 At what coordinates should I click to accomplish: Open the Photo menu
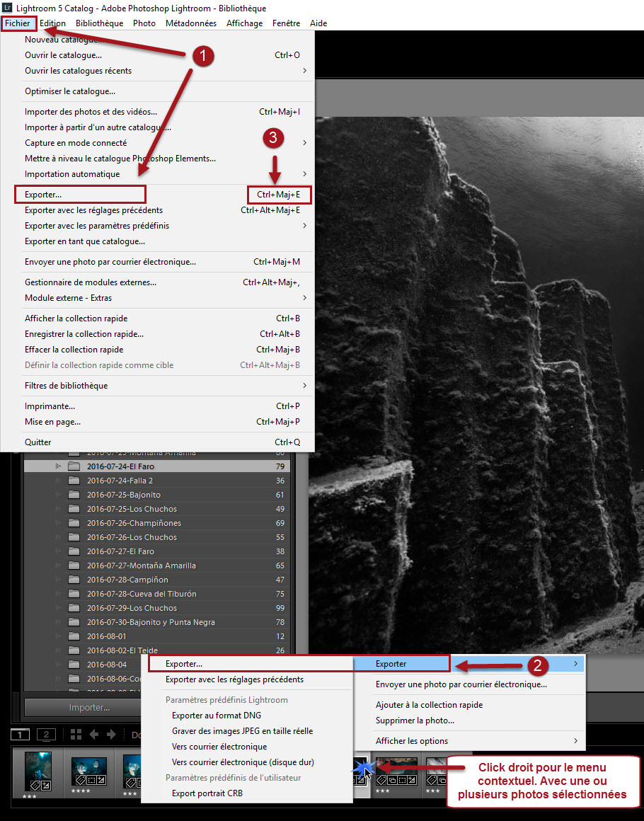(144, 23)
